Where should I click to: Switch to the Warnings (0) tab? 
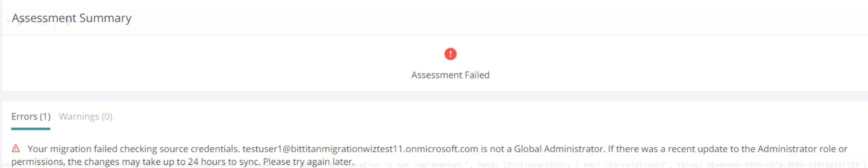pos(86,117)
